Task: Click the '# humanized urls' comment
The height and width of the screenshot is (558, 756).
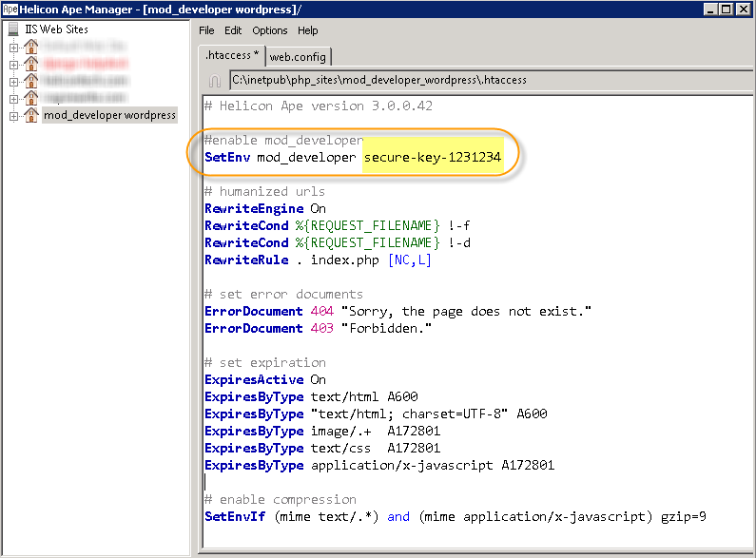Action: pyautogui.click(x=264, y=192)
